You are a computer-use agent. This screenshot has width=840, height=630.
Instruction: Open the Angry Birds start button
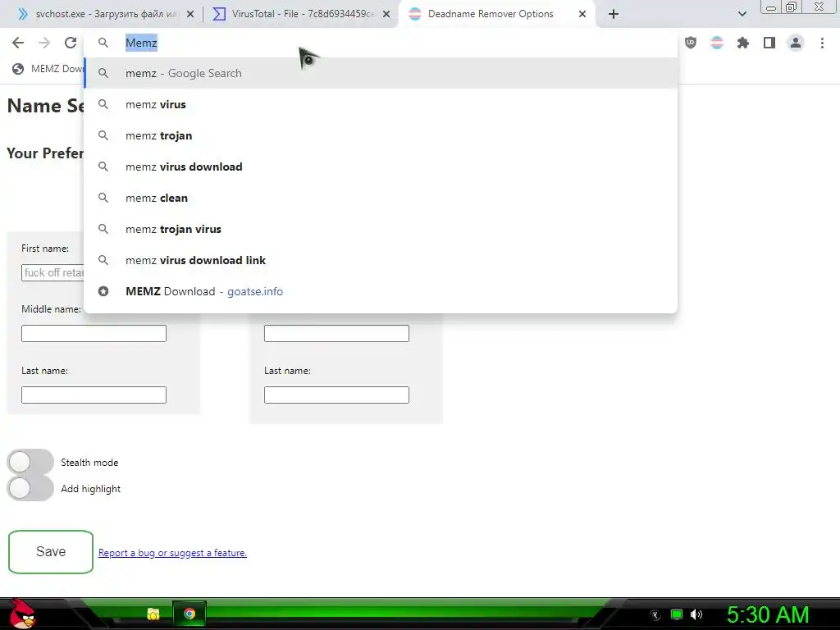[x=22, y=614]
